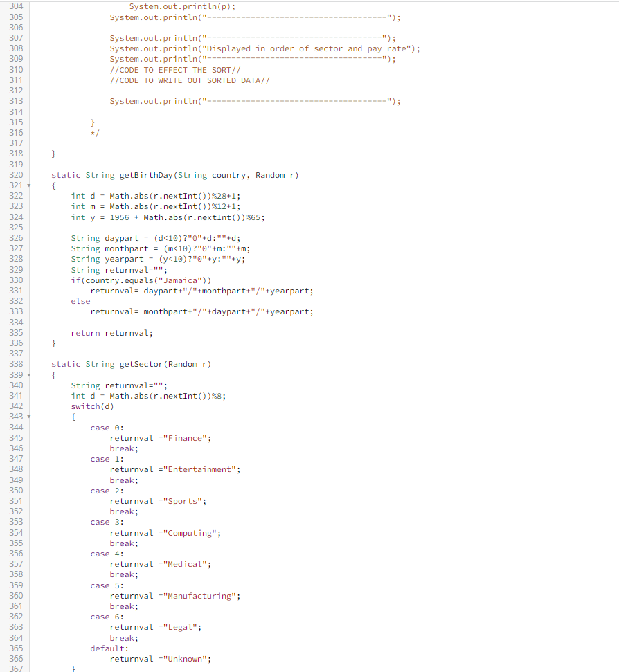Click the case 0: label
Viewport: 619px width, 672px height.
(107, 428)
